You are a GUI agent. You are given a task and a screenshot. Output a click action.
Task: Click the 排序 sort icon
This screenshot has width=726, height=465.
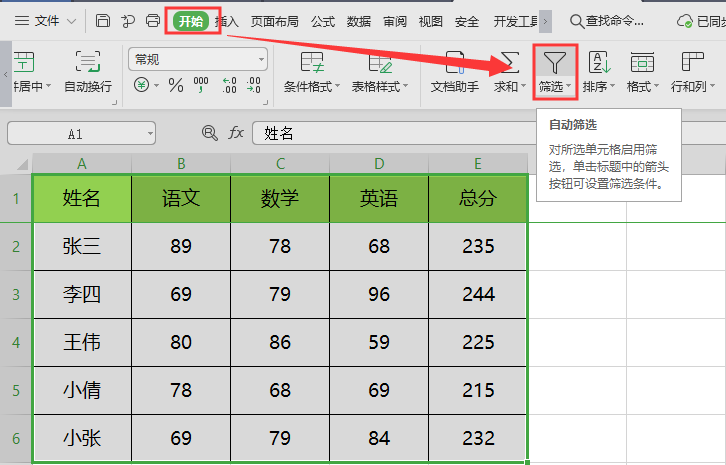tap(599, 63)
